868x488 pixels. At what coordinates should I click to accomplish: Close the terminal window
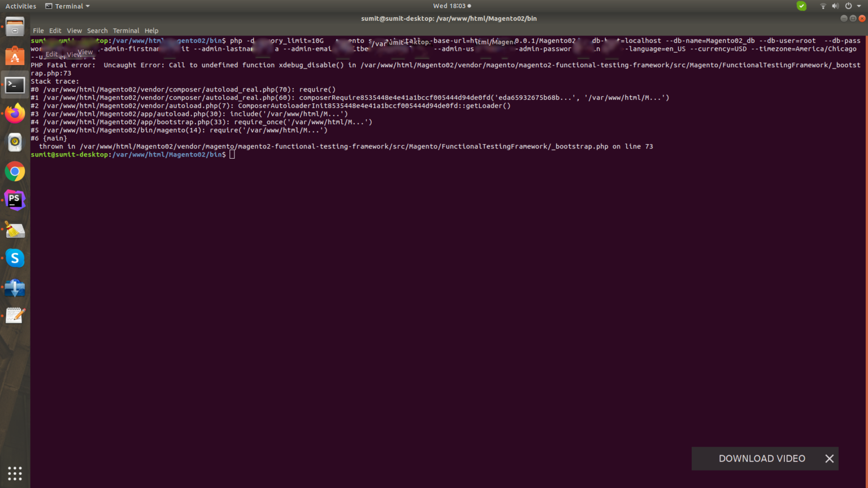click(x=862, y=18)
